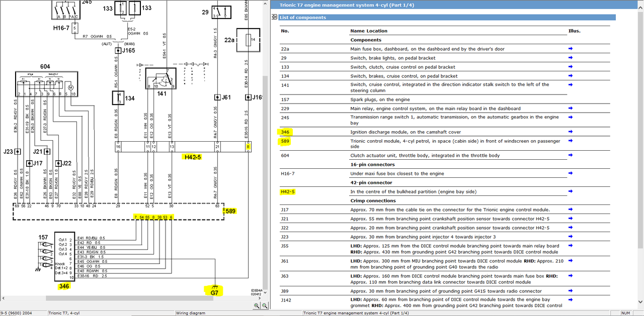Open illustration arrow for J63 crimp connection
This screenshot has height=316, width=644.
pos(571,275)
